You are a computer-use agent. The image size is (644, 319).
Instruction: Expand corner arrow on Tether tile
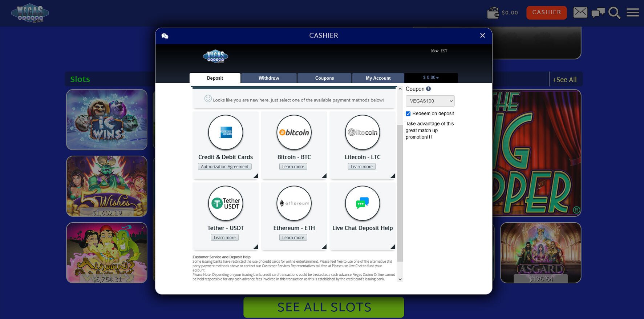[x=256, y=247]
